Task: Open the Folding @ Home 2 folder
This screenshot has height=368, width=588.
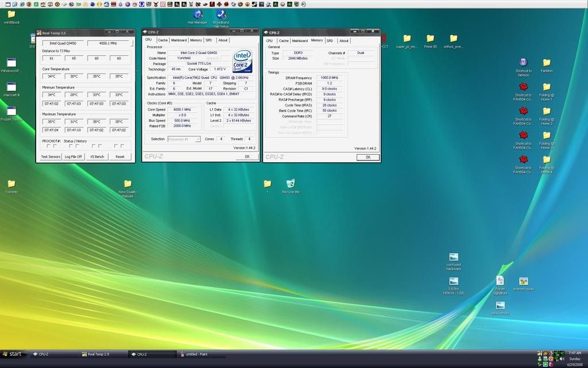Action: tap(547, 116)
